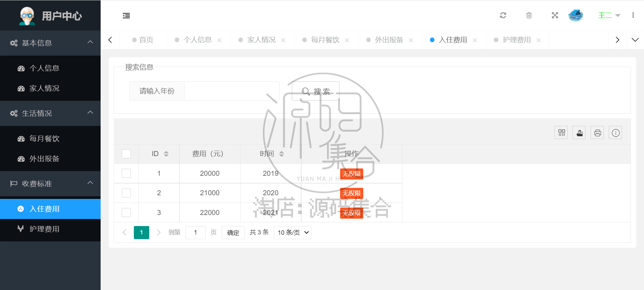Open 个人信息 in the sidebar

coord(50,68)
